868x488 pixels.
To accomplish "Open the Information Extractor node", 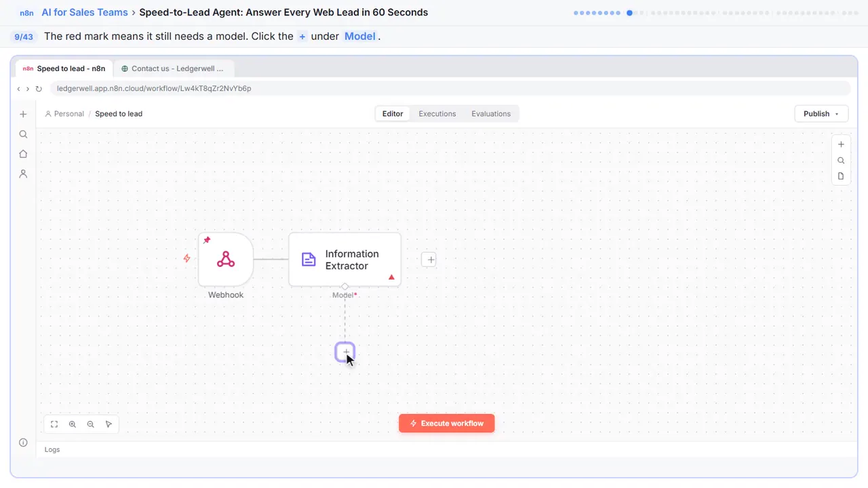I will tap(344, 260).
